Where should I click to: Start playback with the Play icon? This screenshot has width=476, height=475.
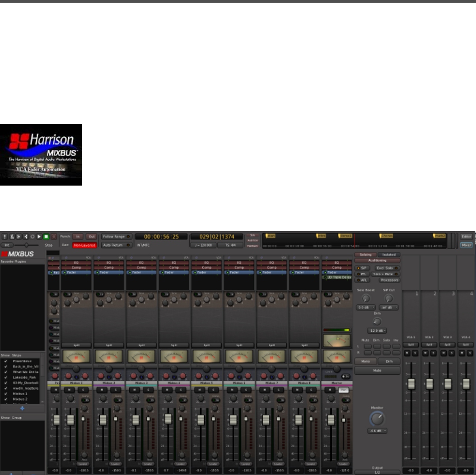[x=39, y=237]
